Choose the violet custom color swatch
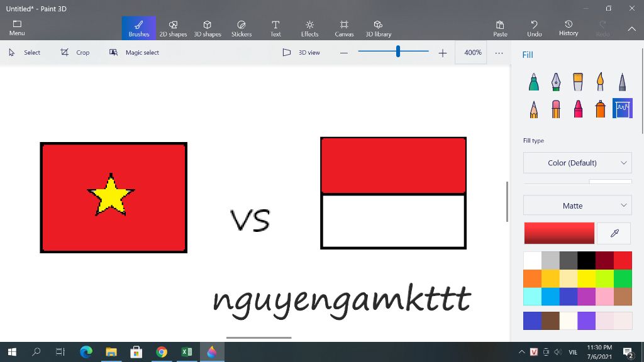Viewport: 644px width, 362px height. click(587, 321)
